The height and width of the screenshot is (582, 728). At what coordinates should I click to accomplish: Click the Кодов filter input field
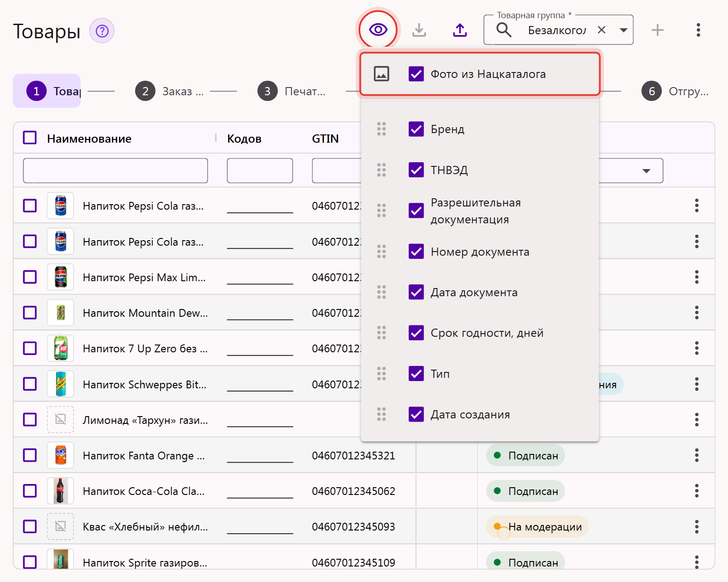(260, 170)
